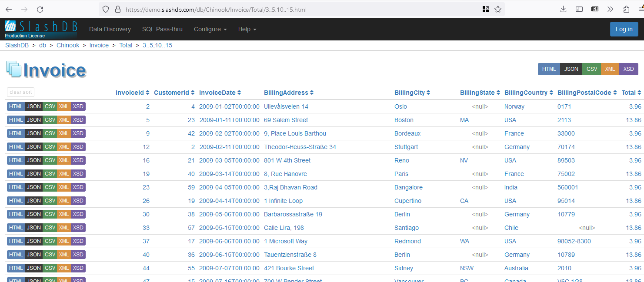The image size is (644, 282).
Task: Sort by BillingAddress column arrows
Action: (x=312, y=93)
